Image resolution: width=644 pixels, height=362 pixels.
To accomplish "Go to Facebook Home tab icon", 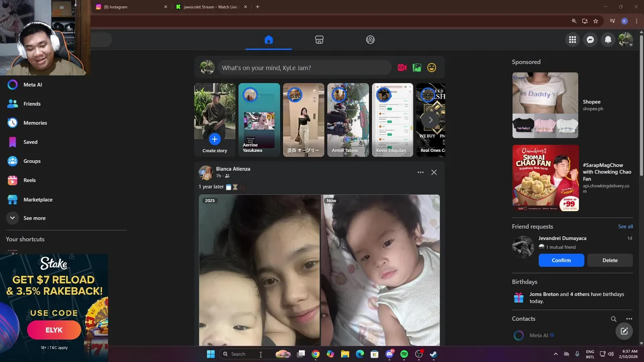I will coord(269,40).
